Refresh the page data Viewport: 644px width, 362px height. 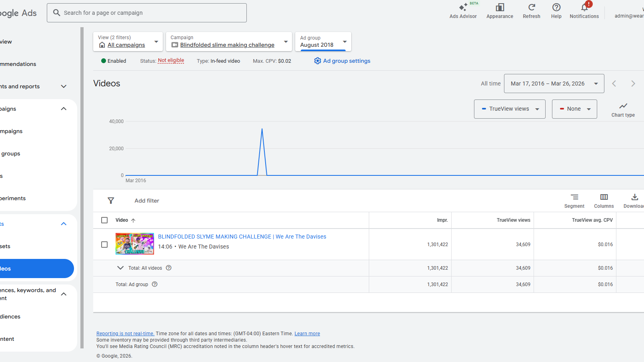pyautogui.click(x=531, y=11)
